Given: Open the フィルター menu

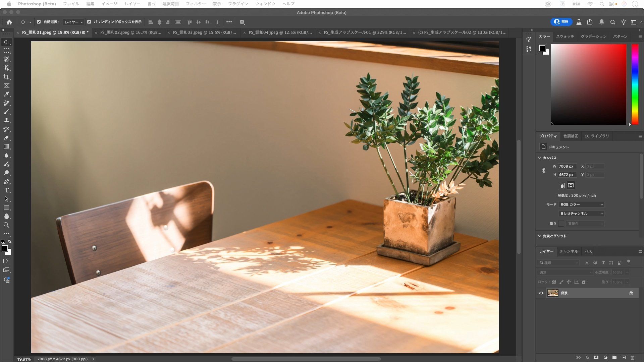Looking at the screenshot, I should point(196,4).
